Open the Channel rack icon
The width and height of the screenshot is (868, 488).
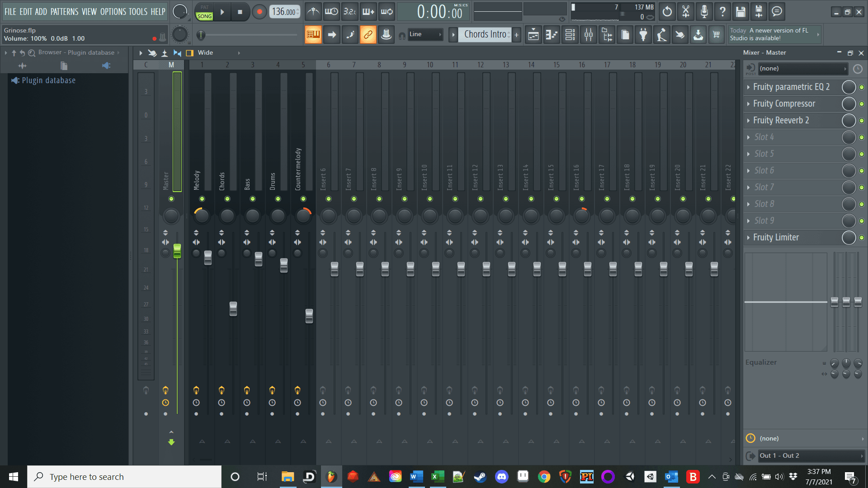point(570,35)
